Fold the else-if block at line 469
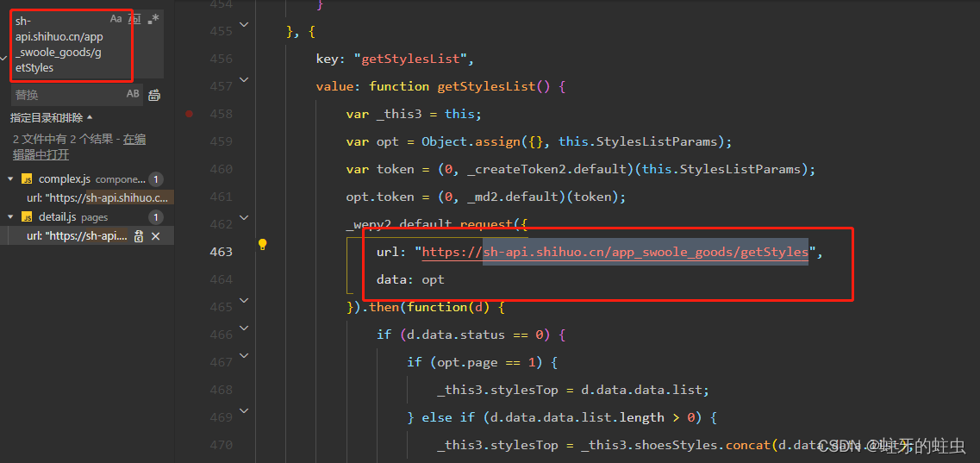This screenshot has height=463, width=980. [244, 410]
